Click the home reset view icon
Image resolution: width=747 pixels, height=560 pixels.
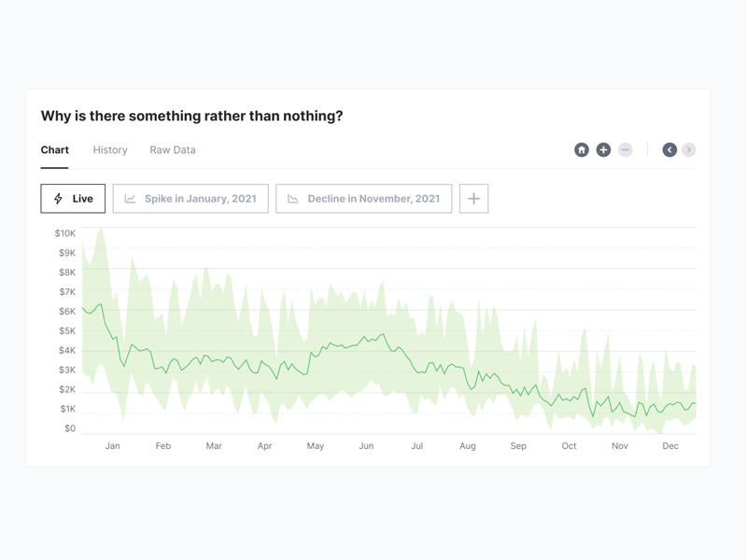coord(582,150)
